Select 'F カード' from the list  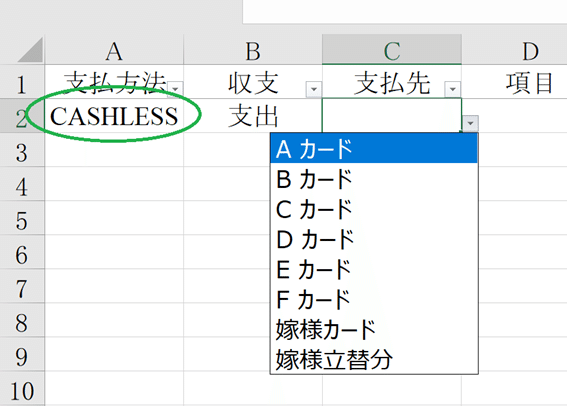pos(374,299)
